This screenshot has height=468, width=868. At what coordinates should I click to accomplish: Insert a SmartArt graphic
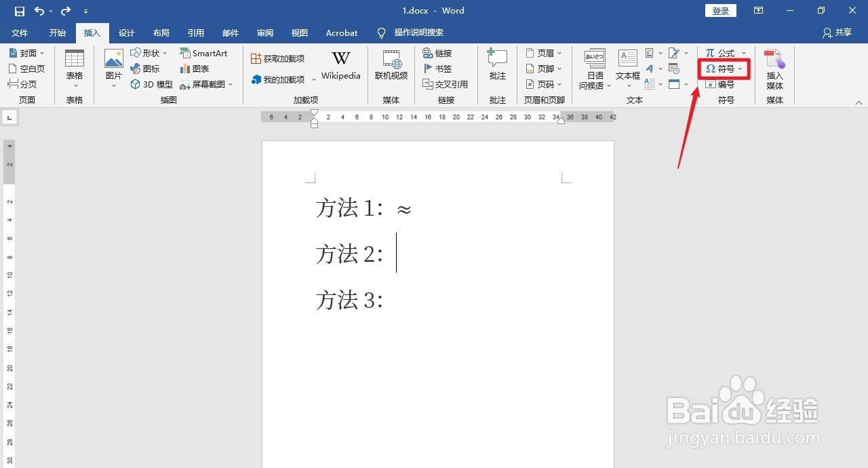[x=204, y=53]
